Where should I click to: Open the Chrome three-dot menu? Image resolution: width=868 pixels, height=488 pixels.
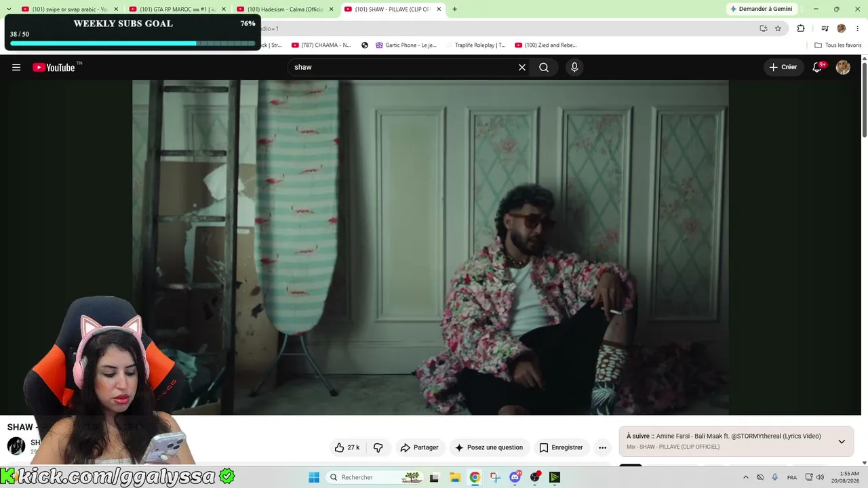click(x=858, y=28)
